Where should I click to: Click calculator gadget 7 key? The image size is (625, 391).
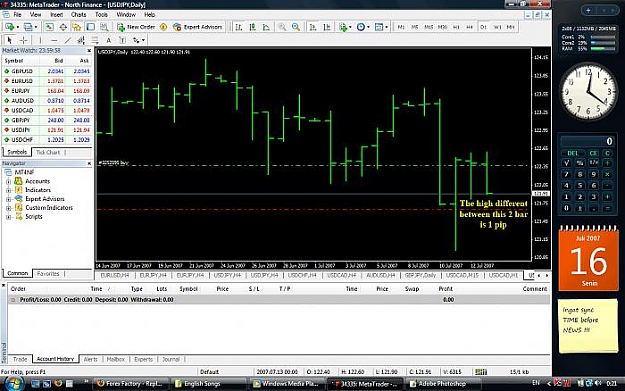tap(566, 174)
